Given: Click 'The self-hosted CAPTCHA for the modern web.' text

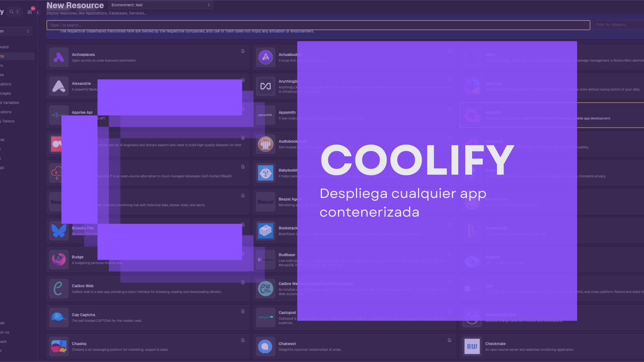Looking at the screenshot, I should (x=107, y=321).
